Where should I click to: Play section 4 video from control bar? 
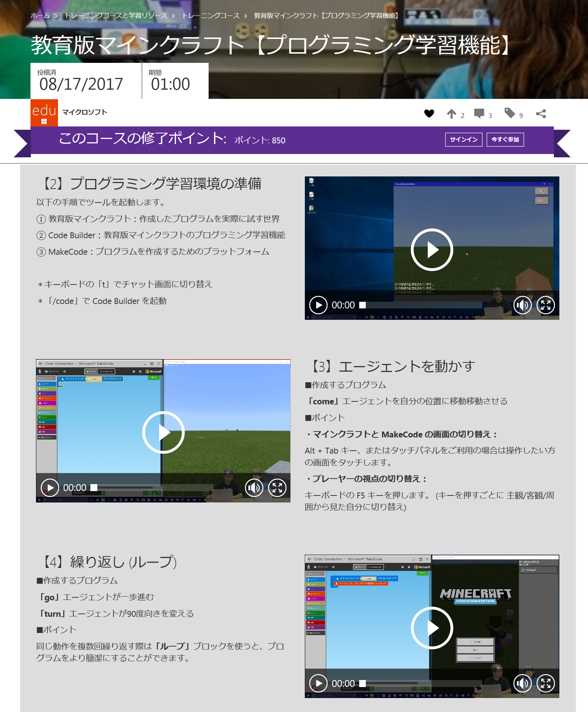coord(318,683)
